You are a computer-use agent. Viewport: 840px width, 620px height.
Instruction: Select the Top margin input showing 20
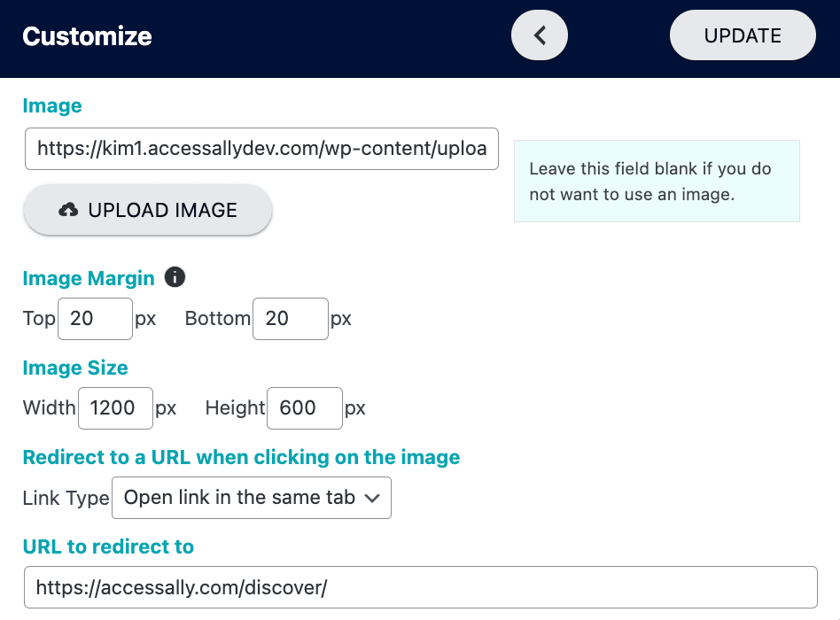(95, 318)
